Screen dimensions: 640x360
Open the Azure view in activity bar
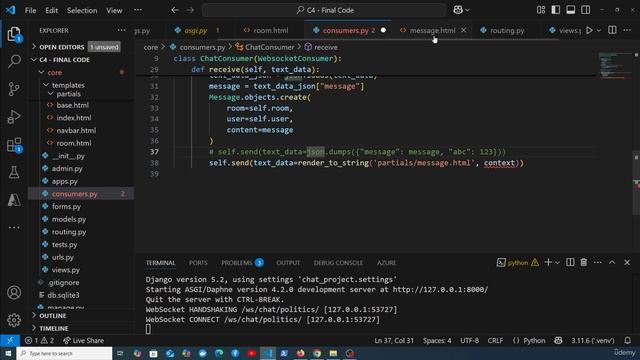(x=14, y=200)
